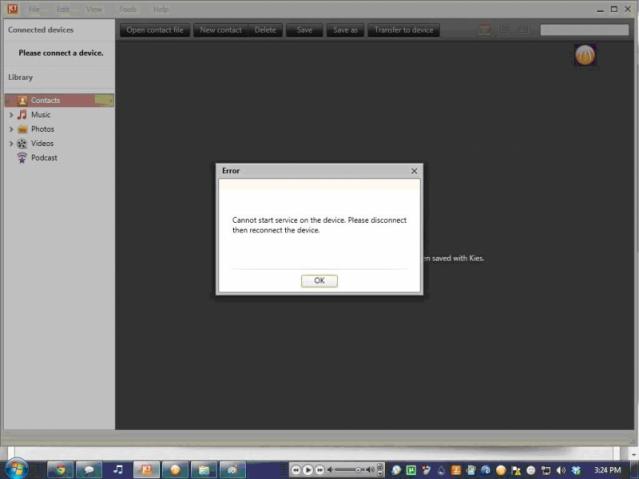Screen dimensions: 639x479
Task: Click the Kies taskbar button
Action: [x=146, y=470]
